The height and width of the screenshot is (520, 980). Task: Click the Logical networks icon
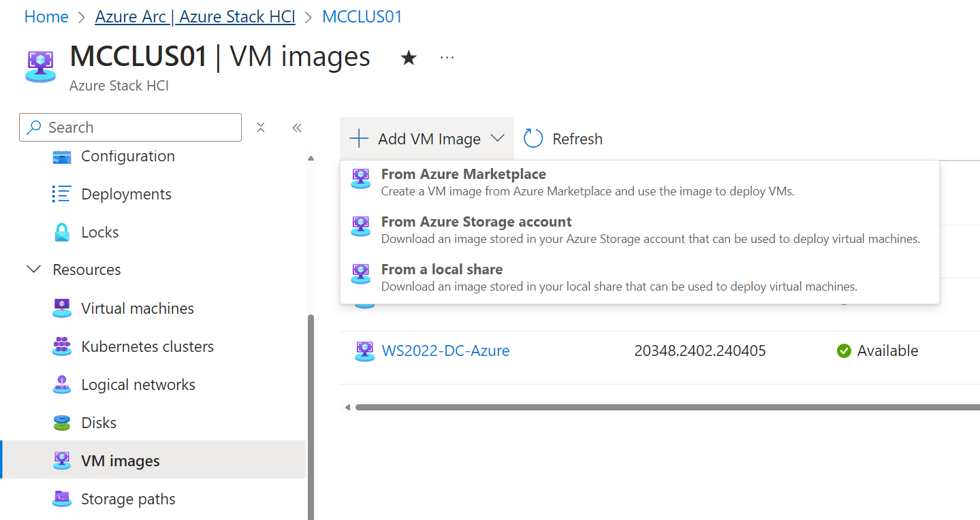(62, 384)
